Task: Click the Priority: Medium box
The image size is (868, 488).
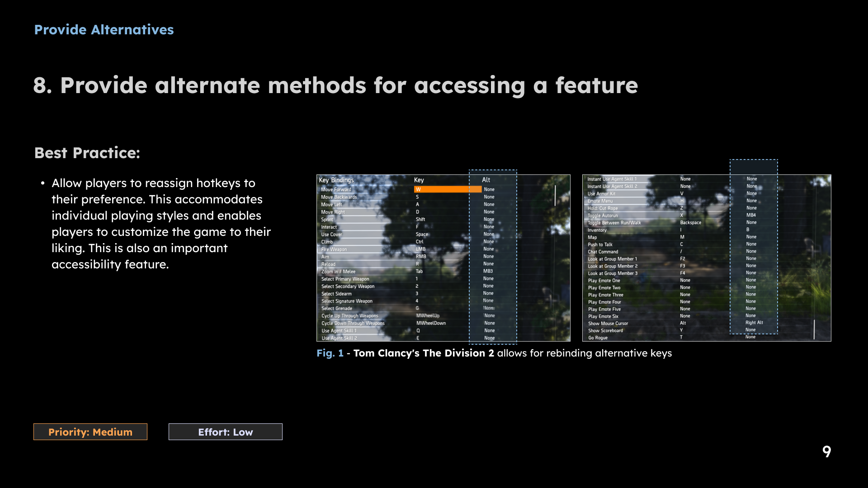Action: (x=90, y=432)
